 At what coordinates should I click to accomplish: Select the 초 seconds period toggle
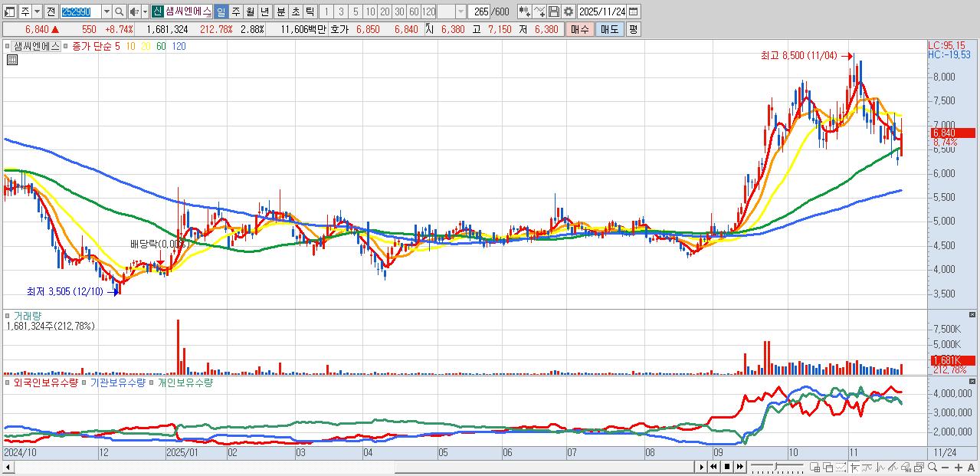click(x=295, y=11)
